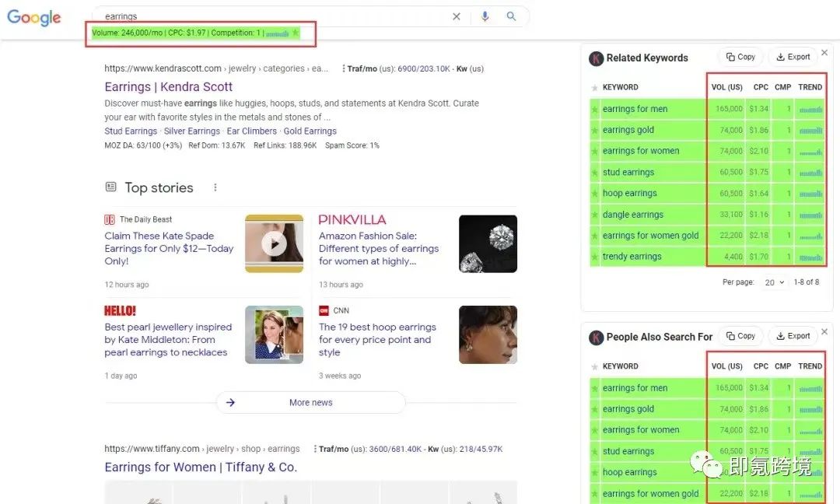Open the Silver Earrings sitelink
The width and height of the screenshot is (840, 504).
(192, 131)
